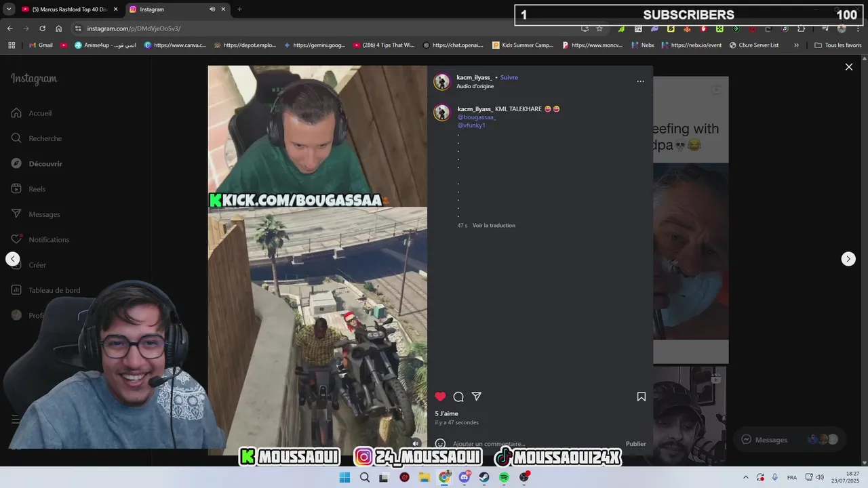Close the Marcus Rashford tab
This screenshot has height=488, width=868.
(115, 9)
